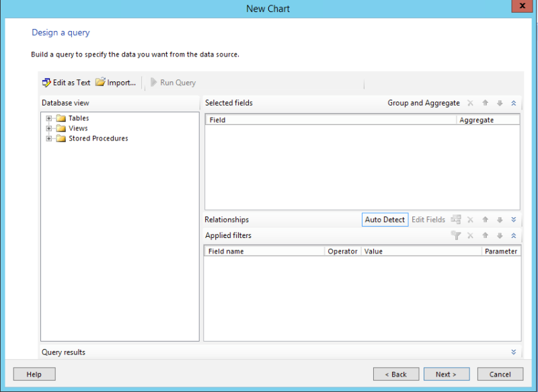Expand the Query results section
Image resolution: width=538 pixels, height=392 pixels.
pos(512,352)
